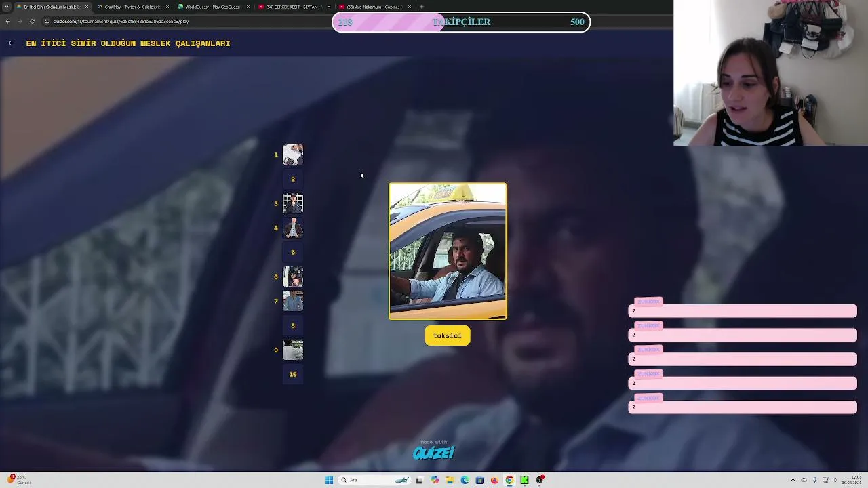The height and width of the screenshot is (488, 868).
Task: Switch to the GERÇEK KESİT ŞEYTAN tab
Action: click(x=294, y=7)
